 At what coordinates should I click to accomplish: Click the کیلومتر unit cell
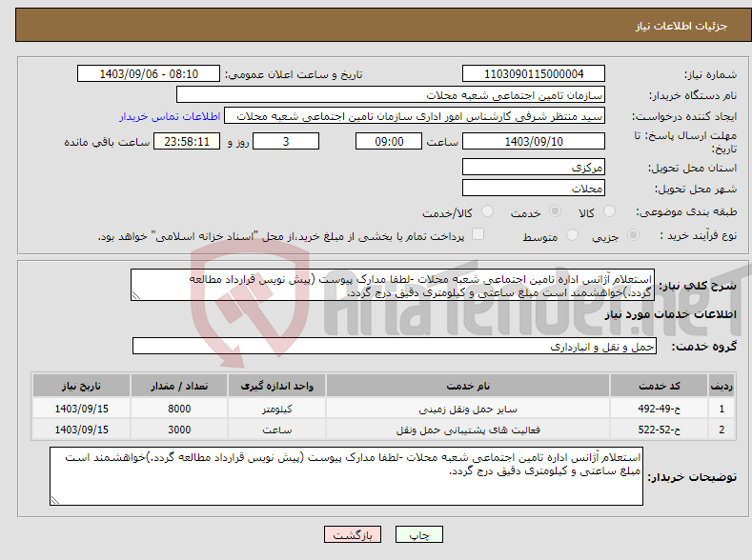[x=276, y=409]
